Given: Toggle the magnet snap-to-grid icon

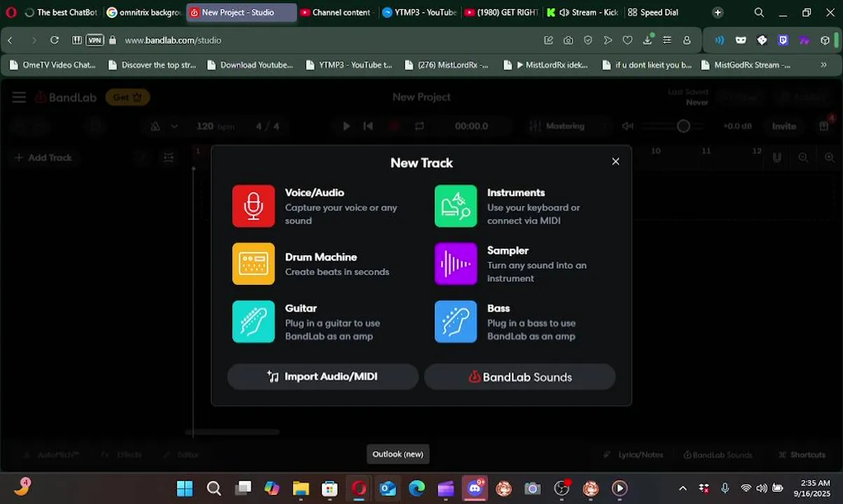Looking at the screenshot, I should tap(777, 157).
